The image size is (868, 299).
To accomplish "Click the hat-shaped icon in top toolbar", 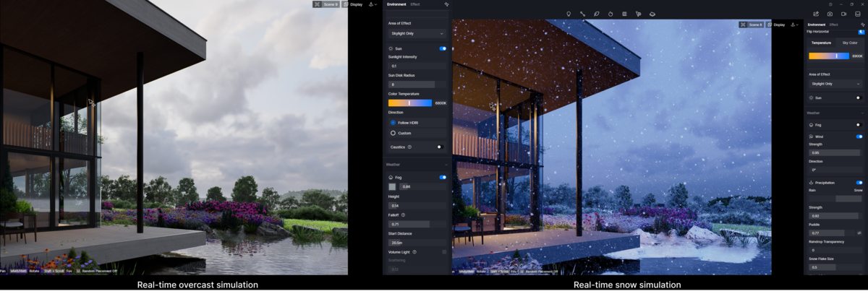I will coord(652,14).
